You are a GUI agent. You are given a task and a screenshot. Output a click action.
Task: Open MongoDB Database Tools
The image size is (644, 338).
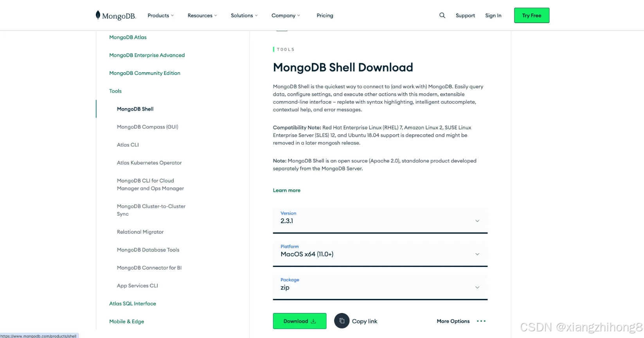point(148,250)
